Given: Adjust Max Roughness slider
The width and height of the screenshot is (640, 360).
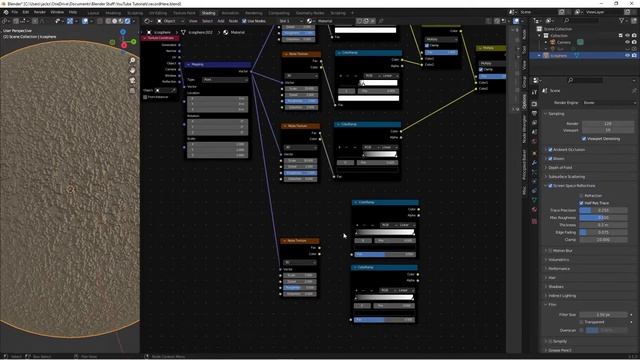Looking at the screenshot, I should (603, 218).
